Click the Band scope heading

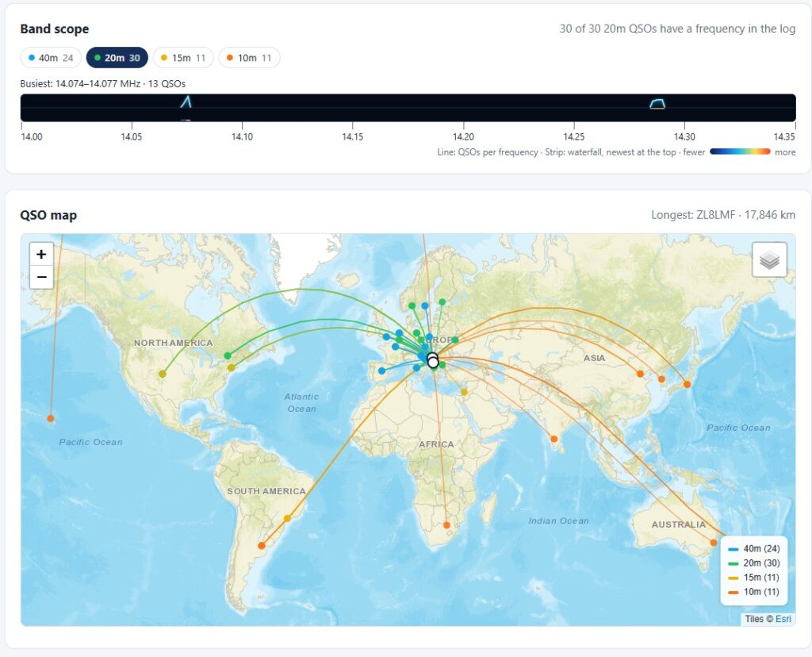pos(55,29)
